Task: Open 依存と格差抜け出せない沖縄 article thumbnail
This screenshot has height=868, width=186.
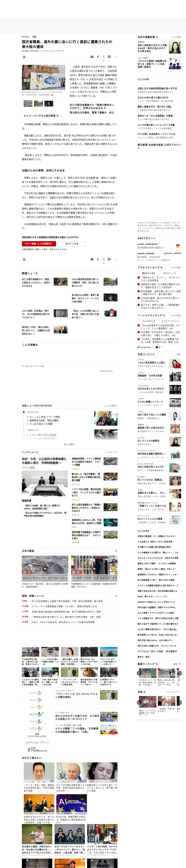Action: [x=175, y=47]
